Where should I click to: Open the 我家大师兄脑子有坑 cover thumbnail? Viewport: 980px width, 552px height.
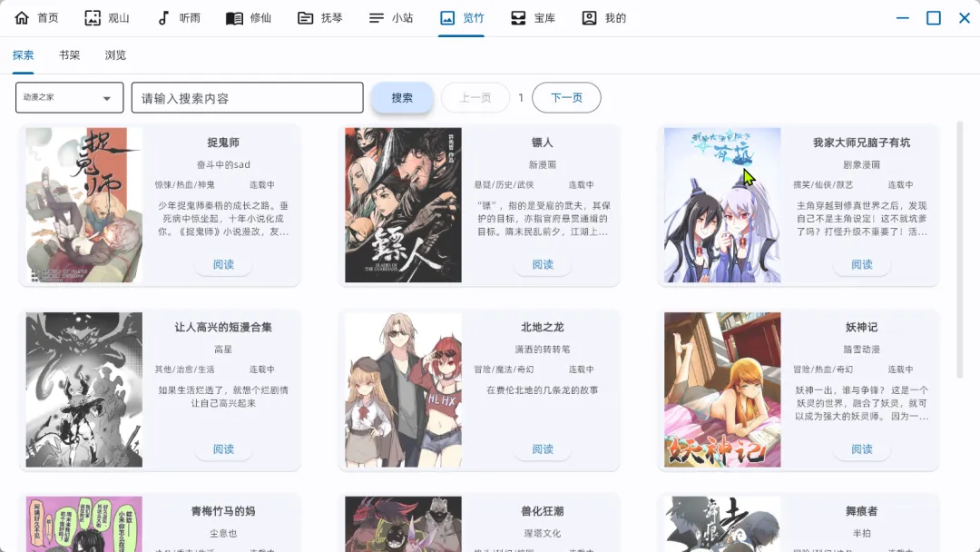click(722, 205)
